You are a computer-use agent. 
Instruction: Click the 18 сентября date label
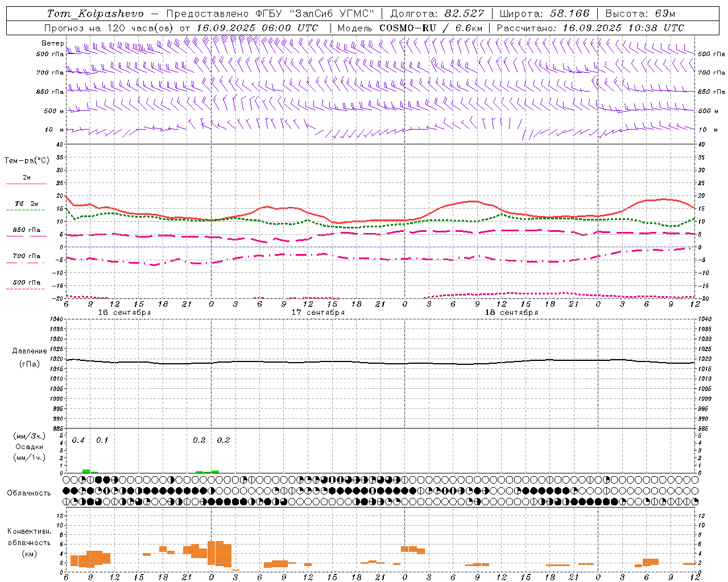click(511, 313)
